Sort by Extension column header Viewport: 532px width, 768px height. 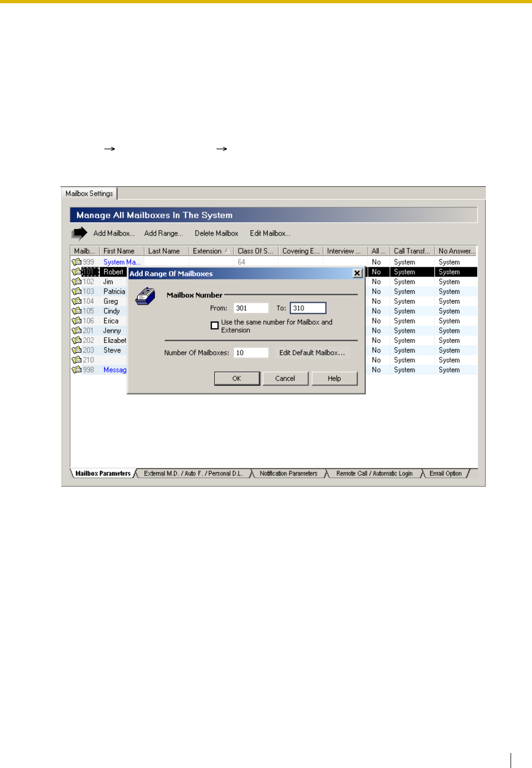coord(211,251)
